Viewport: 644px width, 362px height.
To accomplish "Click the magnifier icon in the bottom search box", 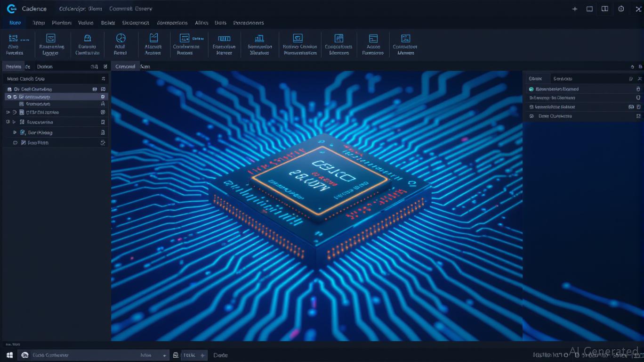I will click(25, 355).
